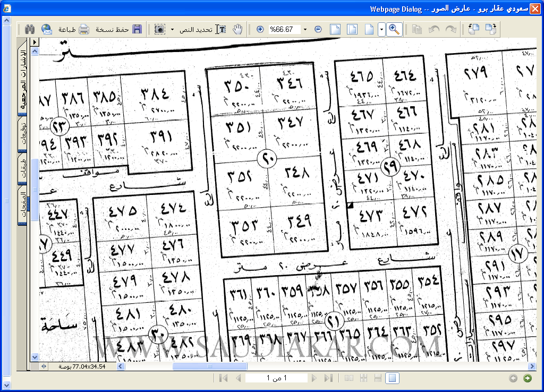Choose the fit page icon
544x392 pixels.
352,30
